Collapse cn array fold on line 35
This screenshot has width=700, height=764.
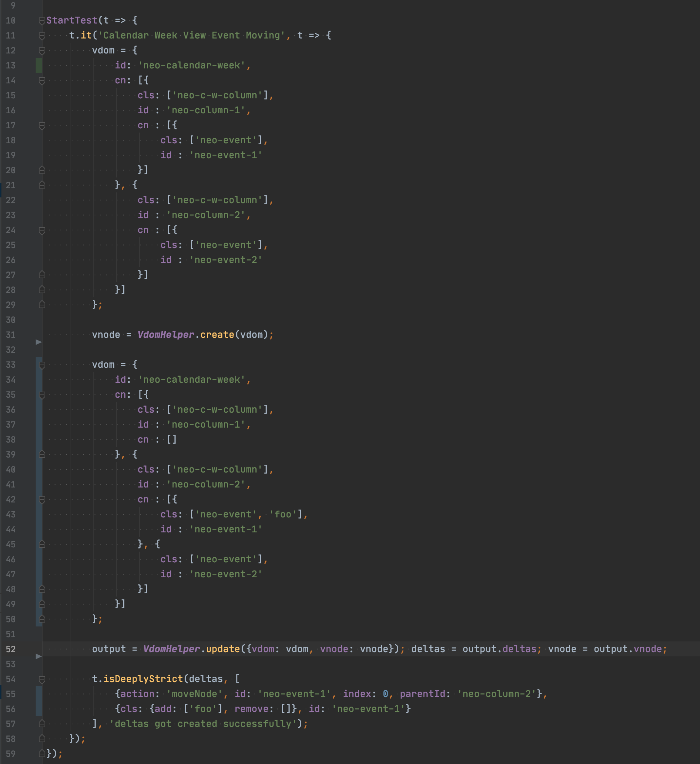point(42,395)
